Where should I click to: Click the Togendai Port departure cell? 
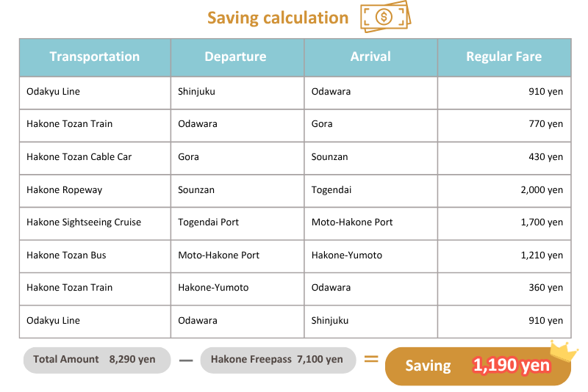[237, 222]
